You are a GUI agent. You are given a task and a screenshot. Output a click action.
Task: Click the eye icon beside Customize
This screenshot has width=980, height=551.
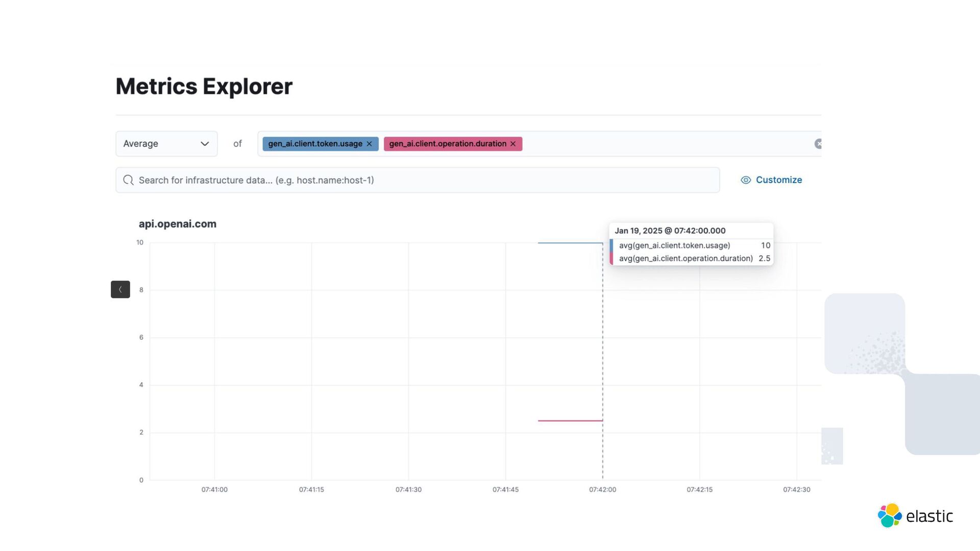tap(746, 180)
